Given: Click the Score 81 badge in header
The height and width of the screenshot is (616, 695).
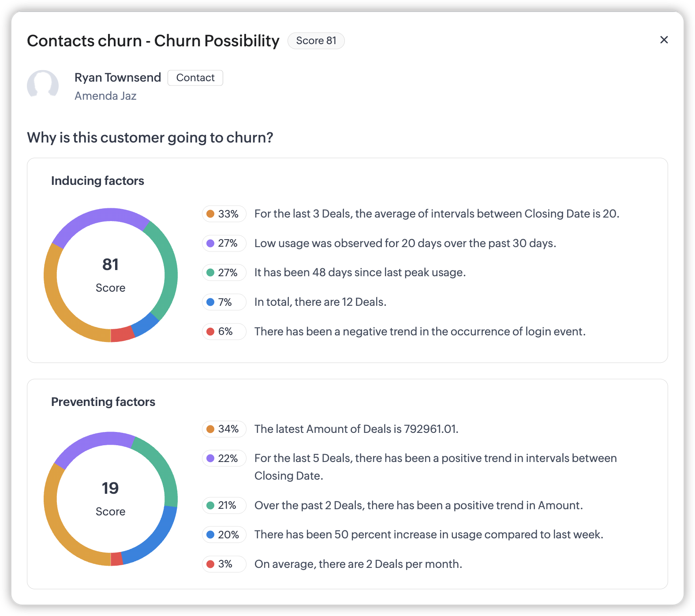Looking at the screenshot, I should tap(316, 41).
